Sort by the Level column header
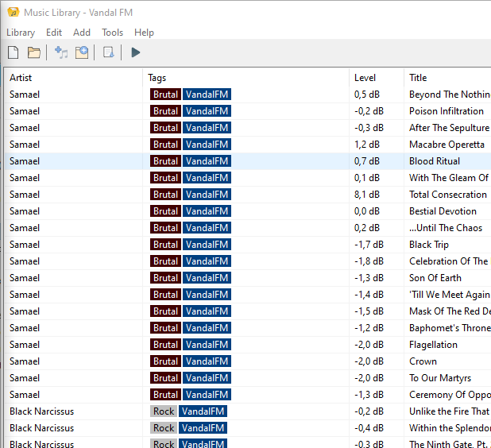Viewport: 491px width, 448px height. [x=365, y=78]
